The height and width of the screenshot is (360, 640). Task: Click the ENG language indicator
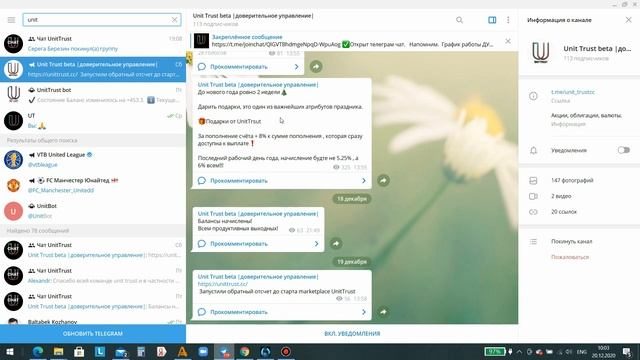tap(581, 352)
